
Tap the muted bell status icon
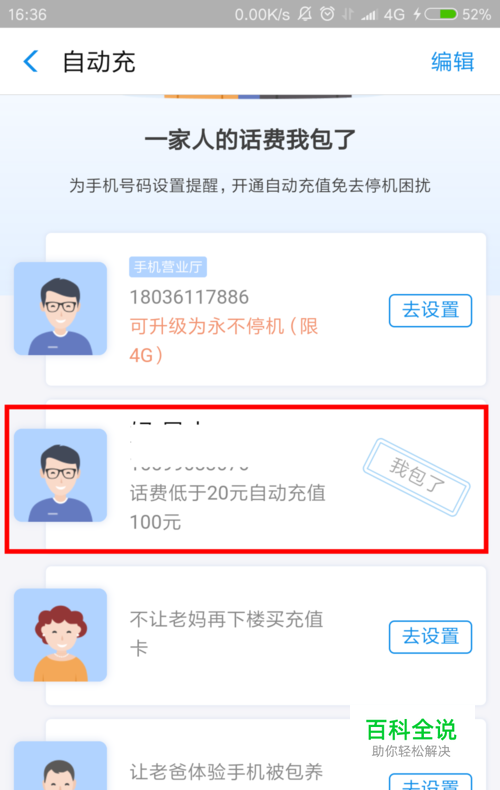tap(304, 14)
